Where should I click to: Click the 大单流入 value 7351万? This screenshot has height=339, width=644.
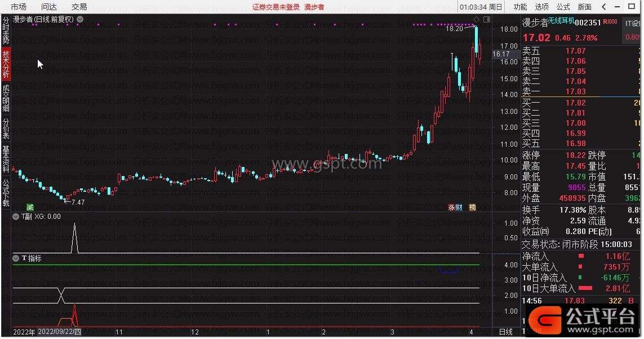click(616, 267)
